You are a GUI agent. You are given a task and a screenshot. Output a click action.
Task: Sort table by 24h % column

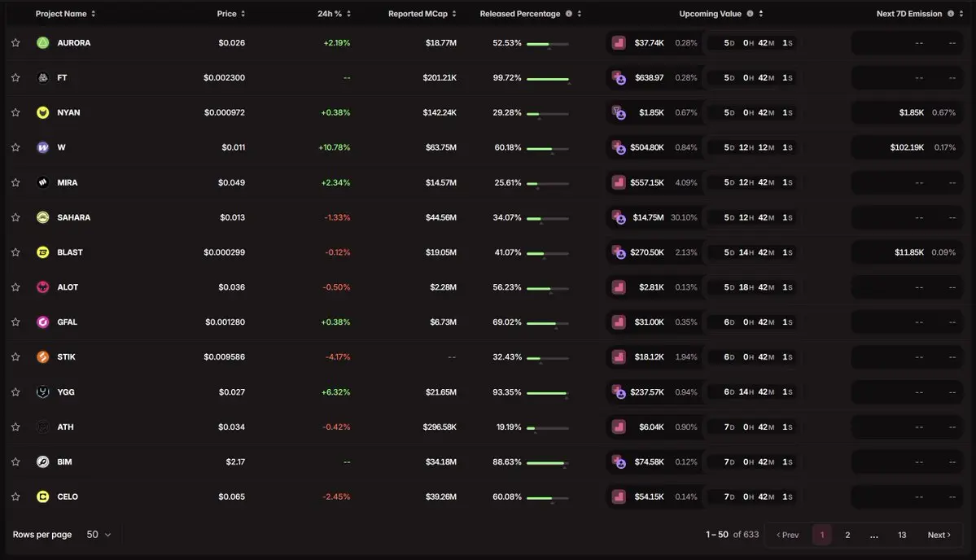(x=348, y=14)
